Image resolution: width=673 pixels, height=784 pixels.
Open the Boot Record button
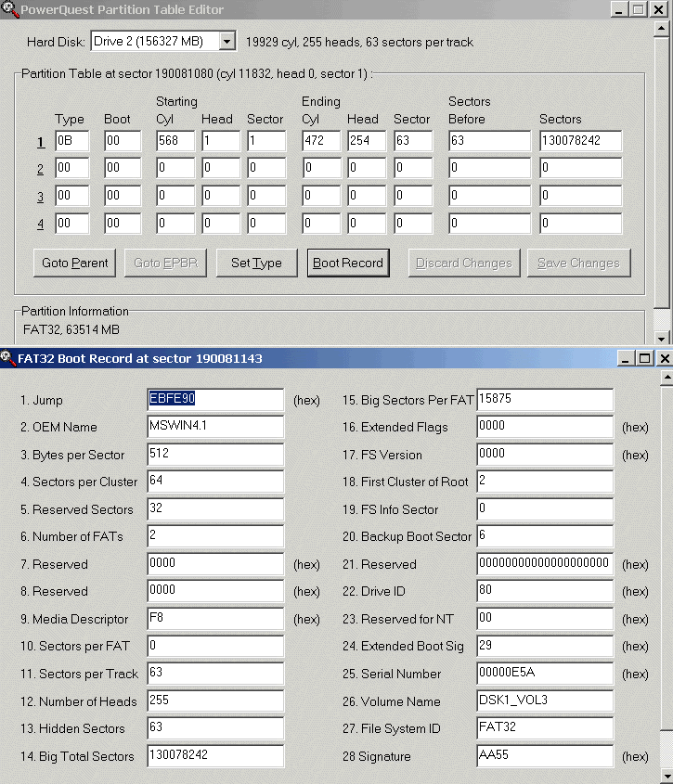348,263
